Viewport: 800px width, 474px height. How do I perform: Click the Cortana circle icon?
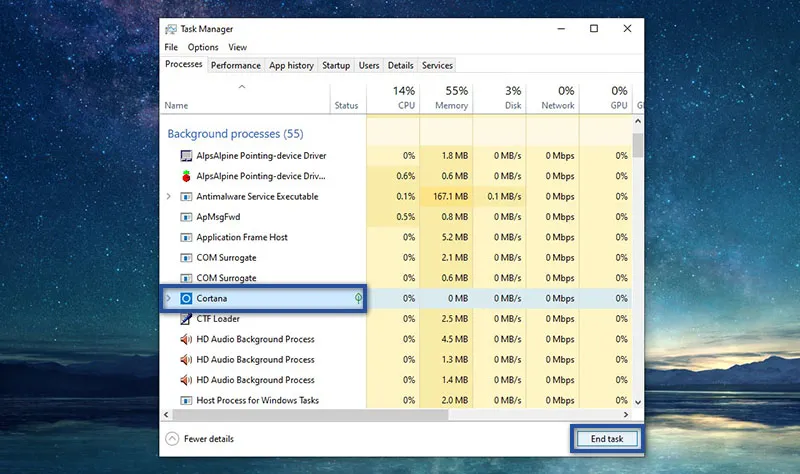coord(186,298)
